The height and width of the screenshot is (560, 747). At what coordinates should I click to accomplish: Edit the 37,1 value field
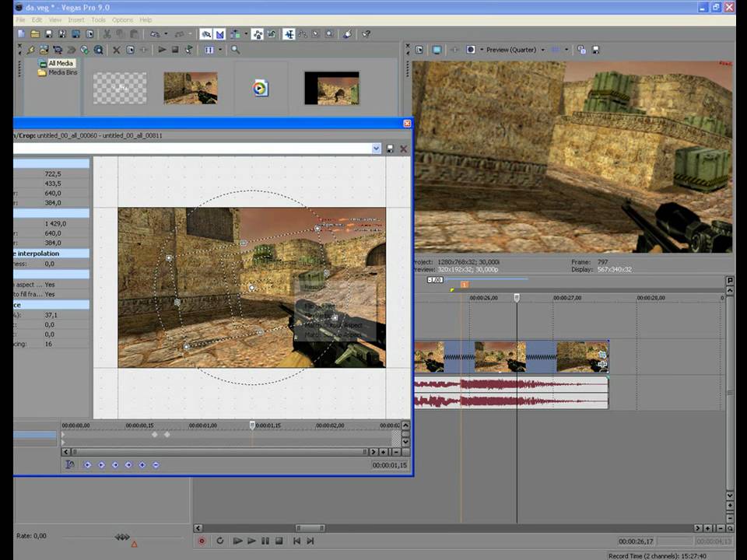tap(66, 315)
